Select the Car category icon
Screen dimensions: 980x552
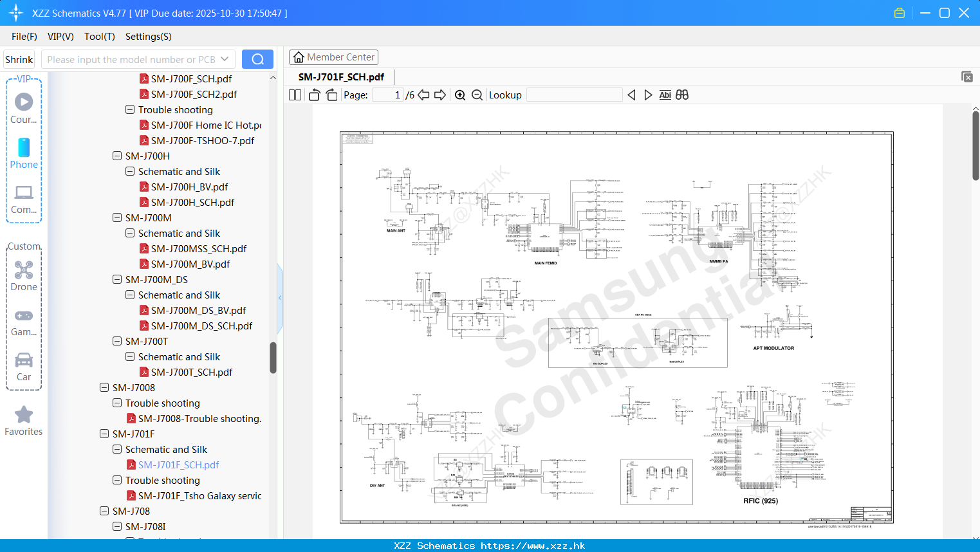point(24,366)
